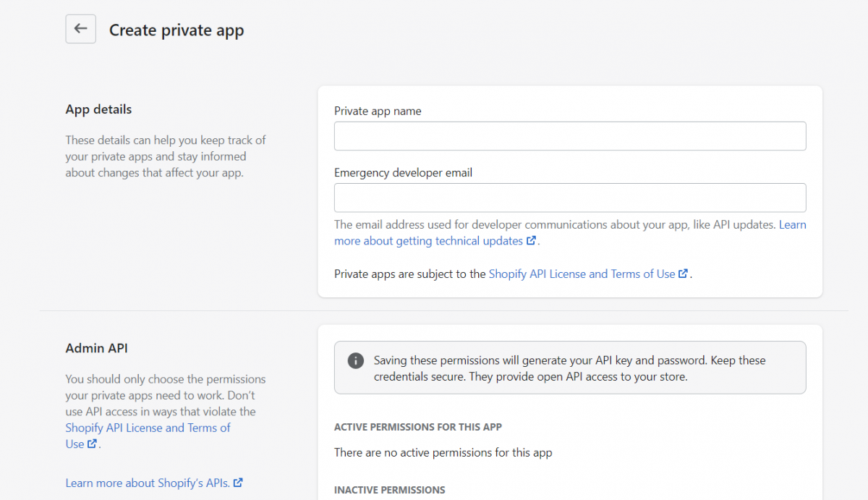This screenshot has height=500, width=868.
Task: Click the 'Inactive permissions' heading
Action: tap(389, 490)
